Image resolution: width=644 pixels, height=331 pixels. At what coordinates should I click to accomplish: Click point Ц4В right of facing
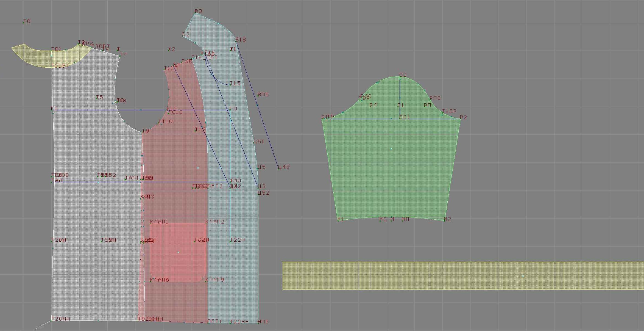(278, 169)
